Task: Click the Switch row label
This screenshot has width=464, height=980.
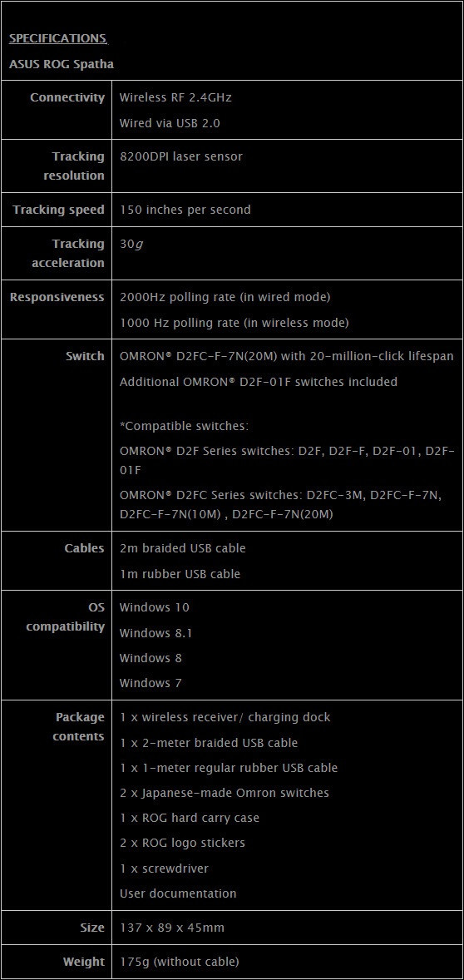Action: coord(85,356)
